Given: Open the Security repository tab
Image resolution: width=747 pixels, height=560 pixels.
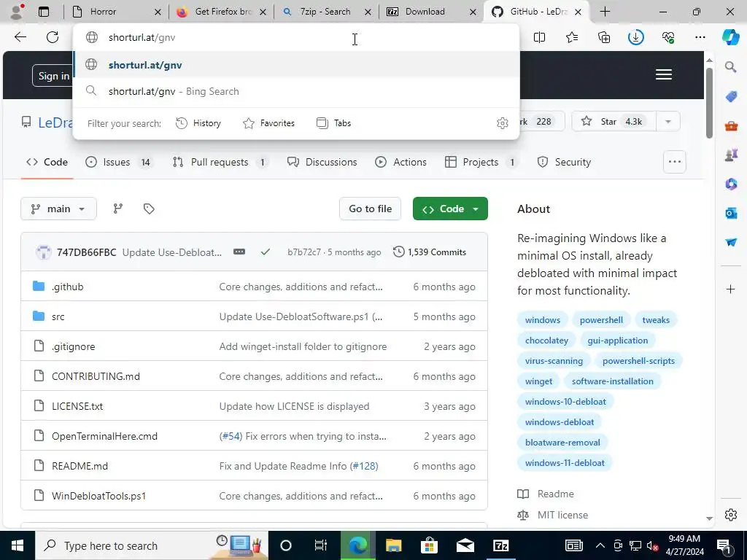Looking at the screenshot, I should 564,162.
